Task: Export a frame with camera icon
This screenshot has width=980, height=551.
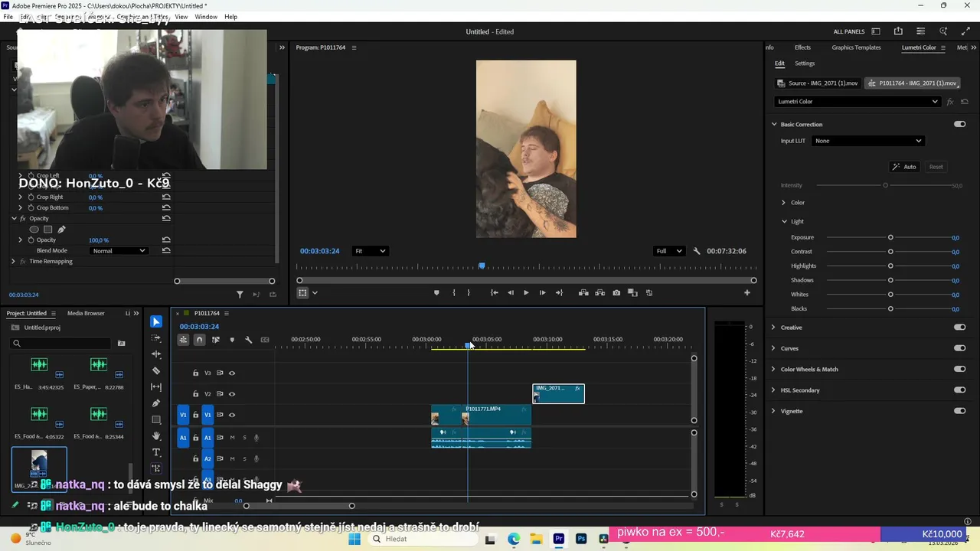Action: [x=616, y=292]
